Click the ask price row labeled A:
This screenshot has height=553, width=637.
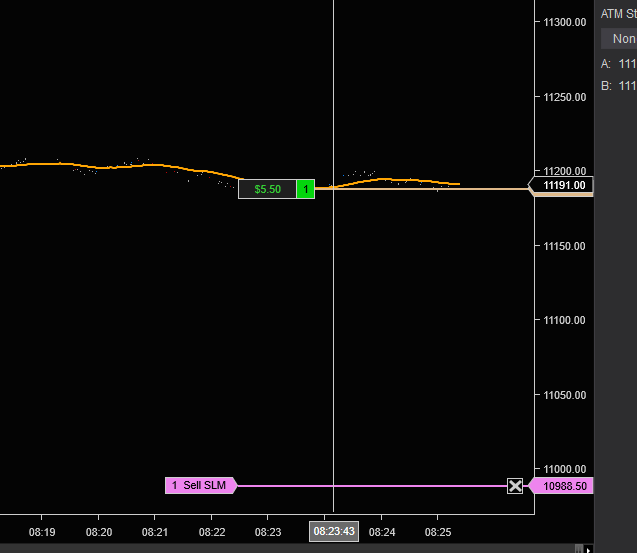(x=619, y=64)
